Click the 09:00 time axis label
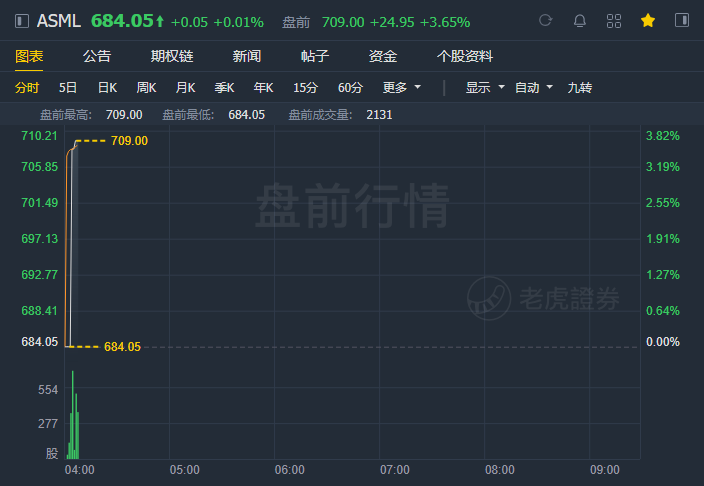 [x=605, y=470]
